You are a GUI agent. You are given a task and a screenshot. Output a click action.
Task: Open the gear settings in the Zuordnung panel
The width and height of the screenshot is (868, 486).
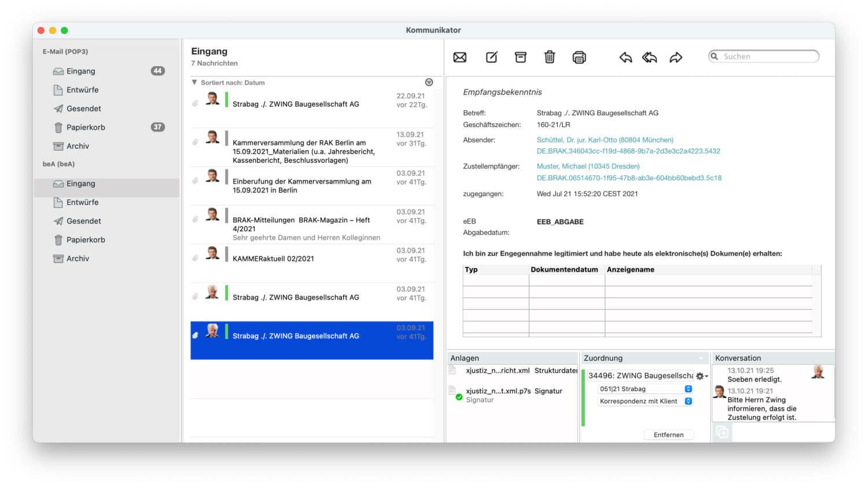pos(699,375)
